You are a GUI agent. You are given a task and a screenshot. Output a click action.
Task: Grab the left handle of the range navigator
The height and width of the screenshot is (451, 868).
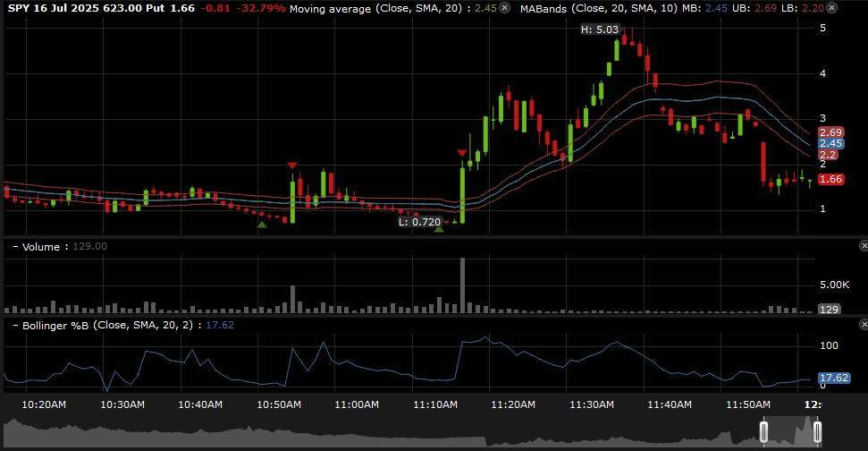[763, 433]
